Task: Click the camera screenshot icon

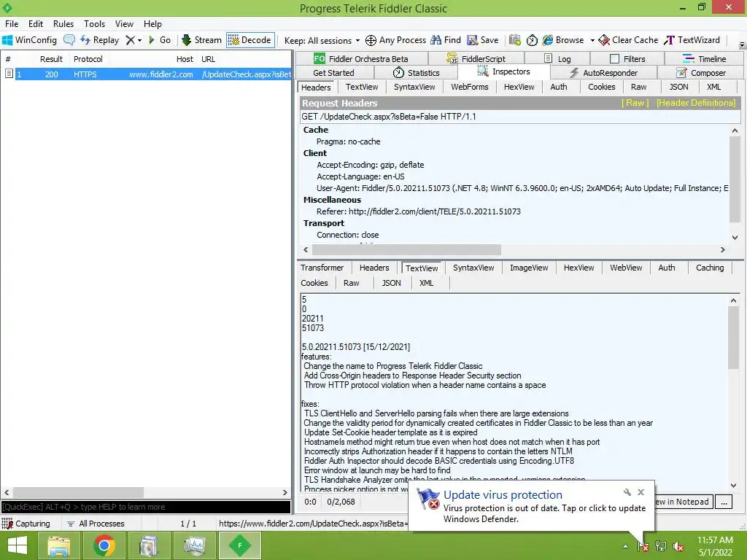Action: pos(514,40)
